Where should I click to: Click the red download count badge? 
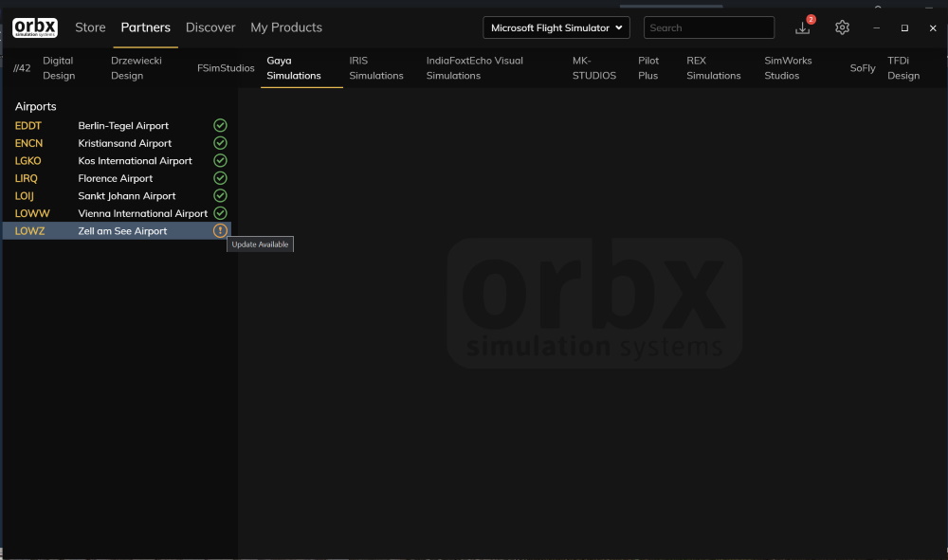pos(811,19)
